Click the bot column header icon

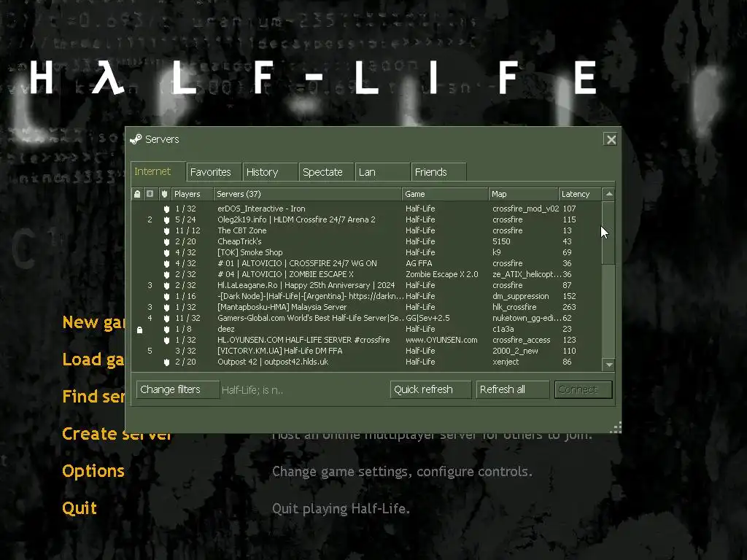[150, 194]
